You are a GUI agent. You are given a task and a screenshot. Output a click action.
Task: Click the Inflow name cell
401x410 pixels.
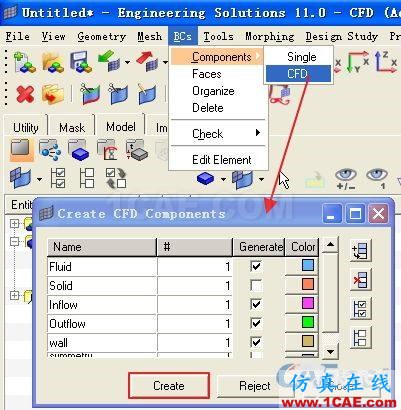coord(102,305)
